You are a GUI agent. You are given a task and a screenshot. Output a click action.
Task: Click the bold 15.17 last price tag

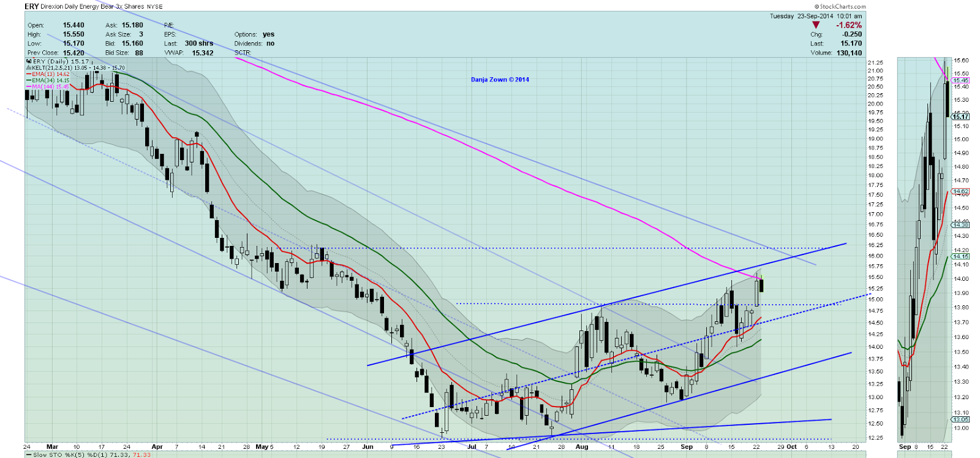pos(960,116)
